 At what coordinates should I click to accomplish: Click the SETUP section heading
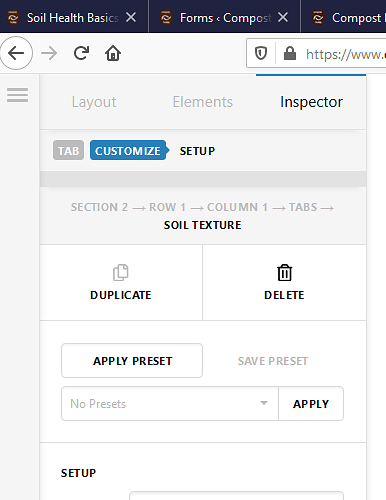[78, 473]
